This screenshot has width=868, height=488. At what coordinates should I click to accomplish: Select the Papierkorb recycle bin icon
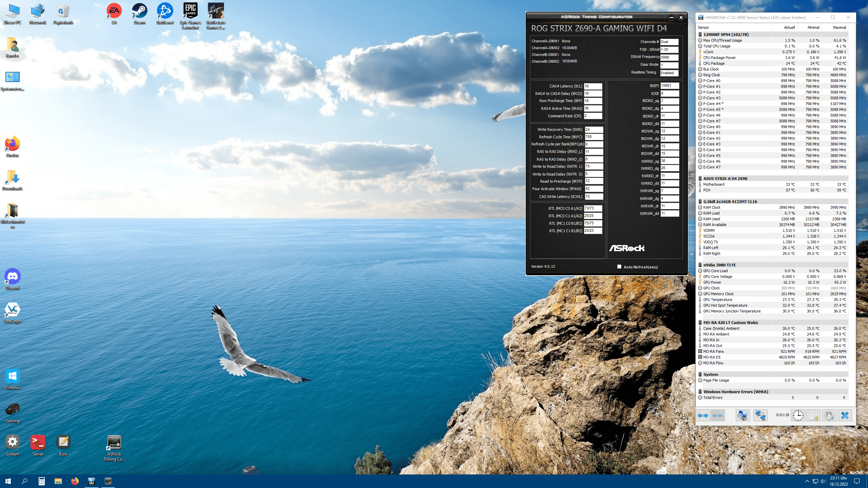coord(63,14)
